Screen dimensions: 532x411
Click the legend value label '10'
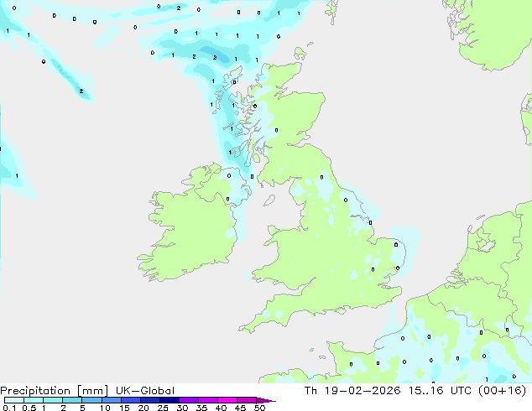105,408
